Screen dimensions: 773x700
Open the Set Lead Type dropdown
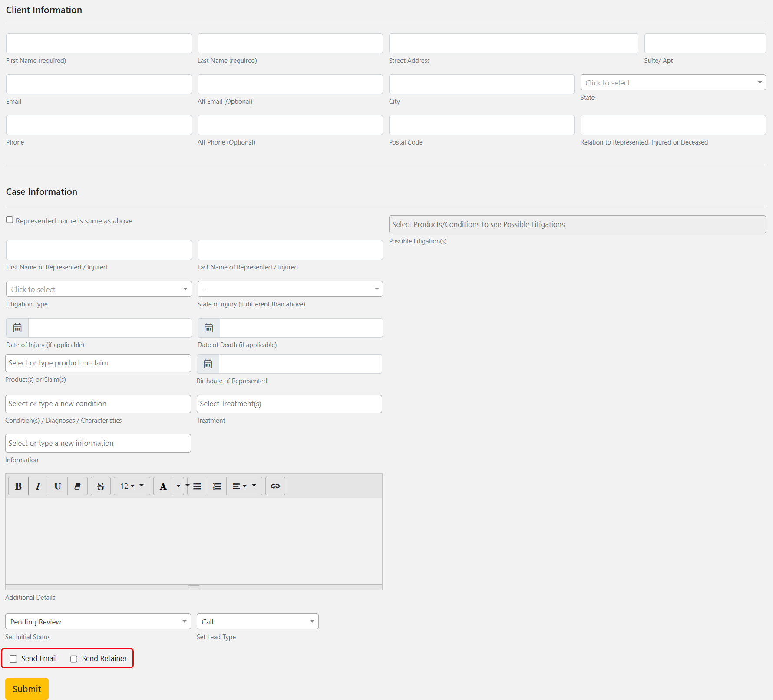(258, 621)
